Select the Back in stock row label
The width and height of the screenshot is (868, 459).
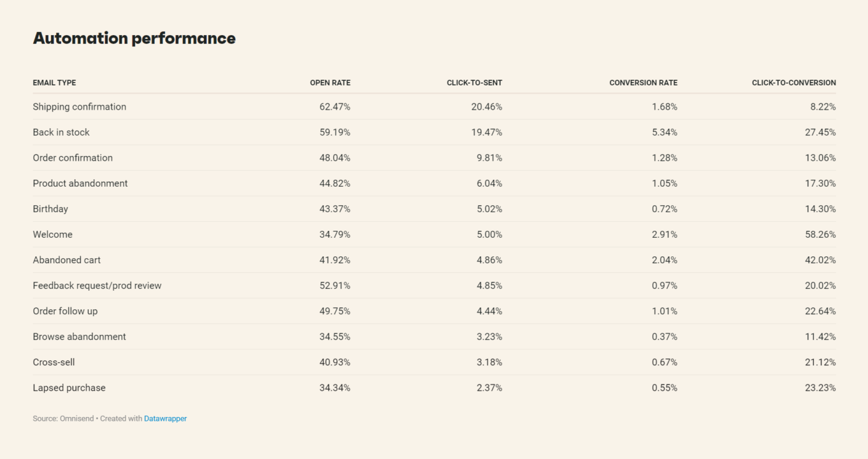[x=61, y=133]
